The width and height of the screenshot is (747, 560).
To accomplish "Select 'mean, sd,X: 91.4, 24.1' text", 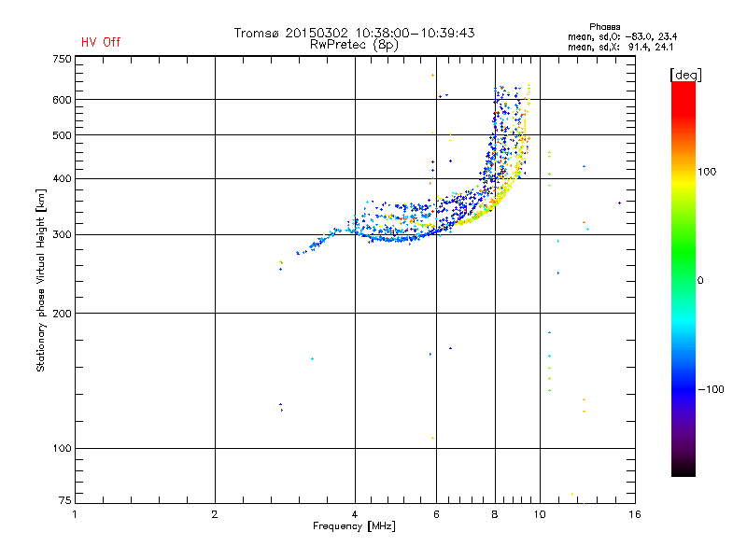I will pos(620,47).
